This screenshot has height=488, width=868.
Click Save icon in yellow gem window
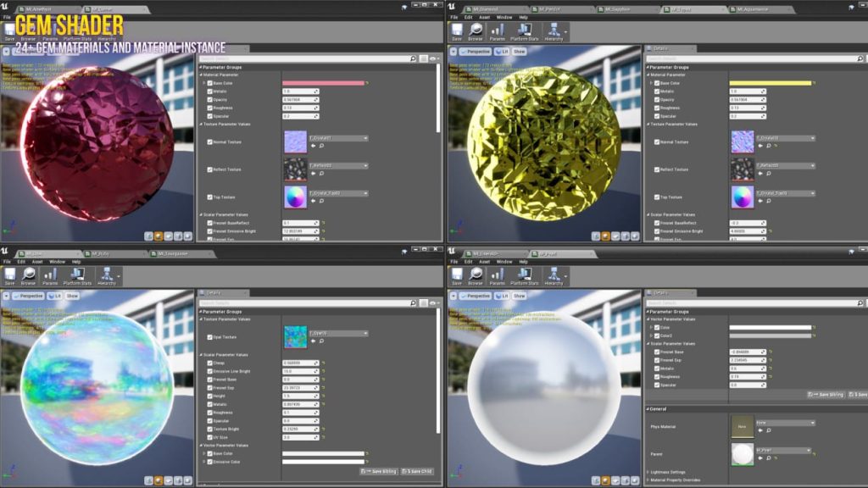tap(457, 31)
